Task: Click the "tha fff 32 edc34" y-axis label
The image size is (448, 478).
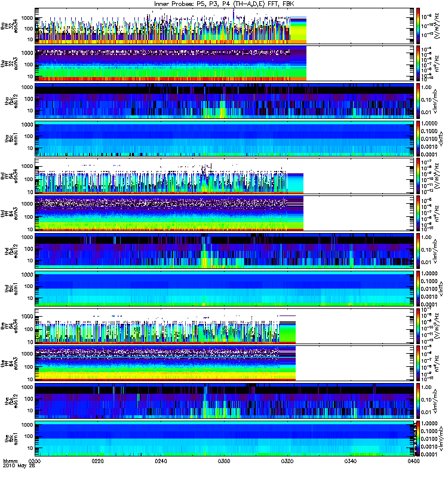Action: [x=9, y=26]
